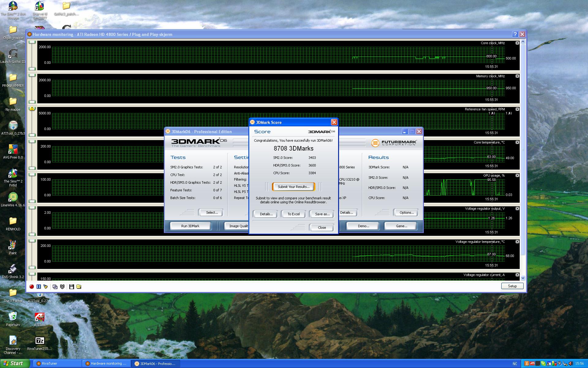Open log file via folder icon in toolbar
Viewport: 588px width, 368px height.
(79, 286)
